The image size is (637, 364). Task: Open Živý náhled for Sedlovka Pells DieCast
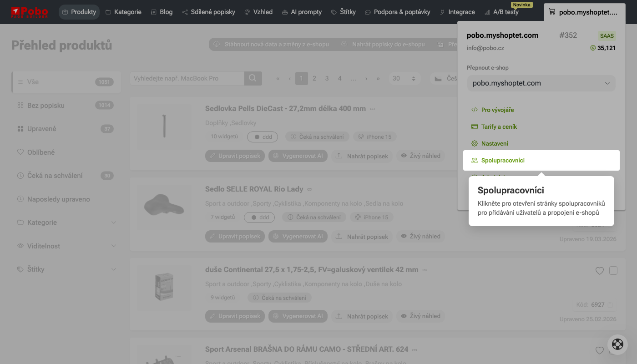coord(420,156)
